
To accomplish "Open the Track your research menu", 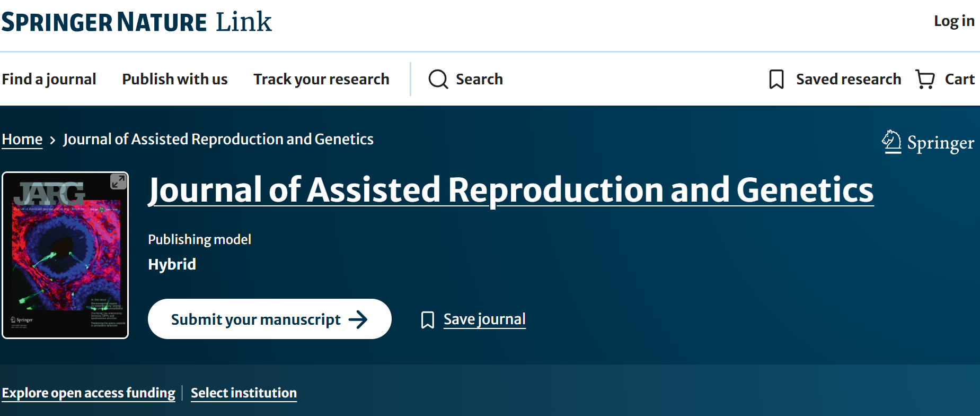I will [321, 79].
